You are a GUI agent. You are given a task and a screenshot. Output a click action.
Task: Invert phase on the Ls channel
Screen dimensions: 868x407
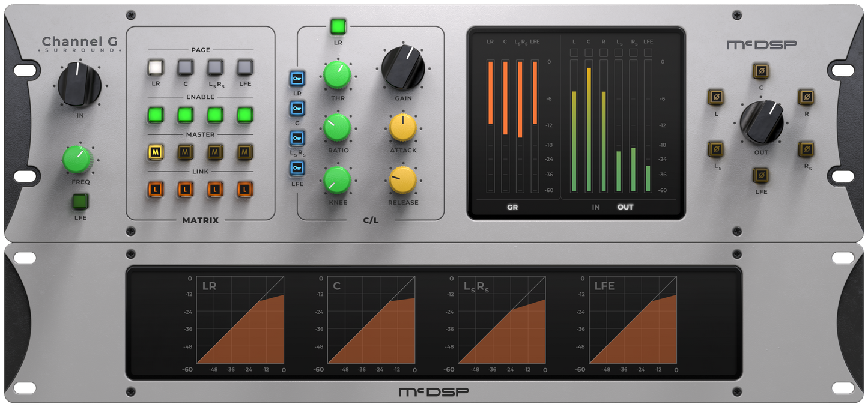click(715, 150)
